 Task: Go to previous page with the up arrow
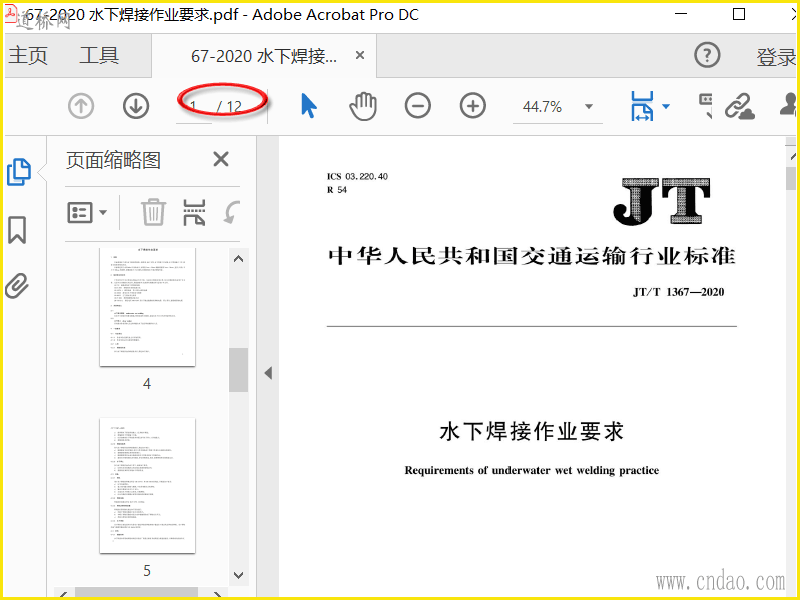[81, 106]
